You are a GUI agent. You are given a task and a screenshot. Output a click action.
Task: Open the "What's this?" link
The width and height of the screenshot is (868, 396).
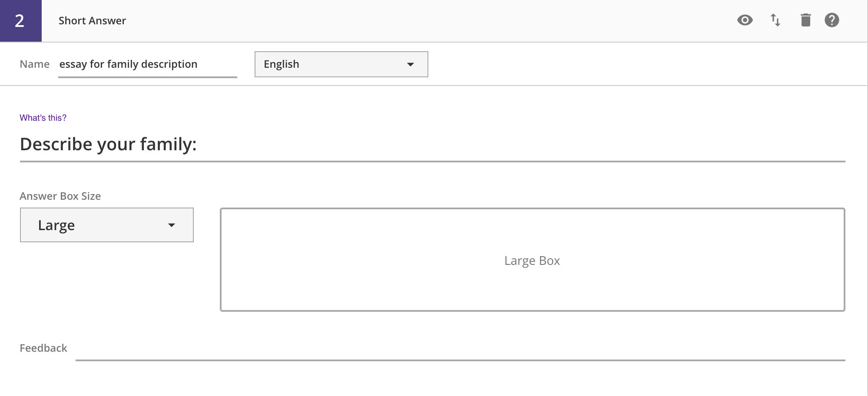tap(43, 118)
